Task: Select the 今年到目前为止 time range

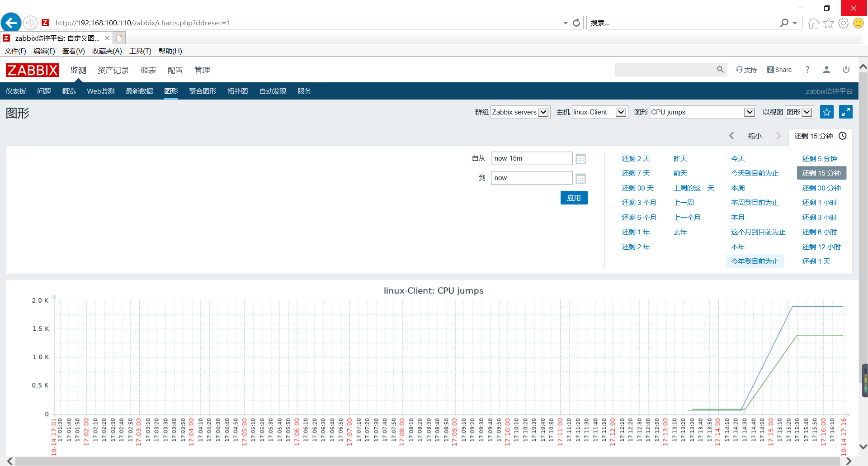Action: [755, 261]
